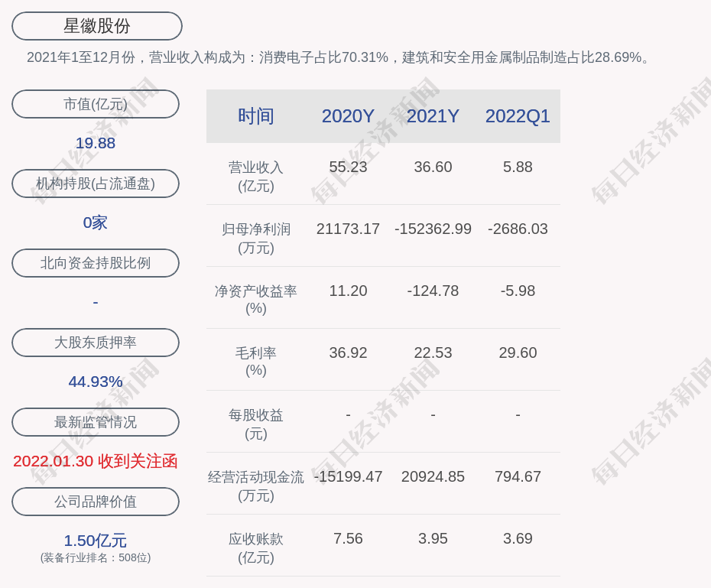Screen dimensions: 711x588
Task: Click the ROE value -124.78
Action: click(x=433, y=291)
